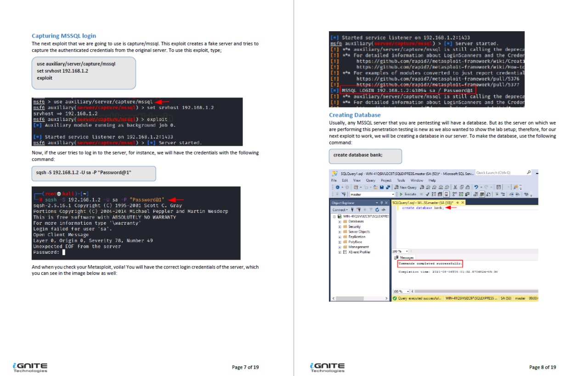Click the 'Completion time' message line

coord(448,272)
